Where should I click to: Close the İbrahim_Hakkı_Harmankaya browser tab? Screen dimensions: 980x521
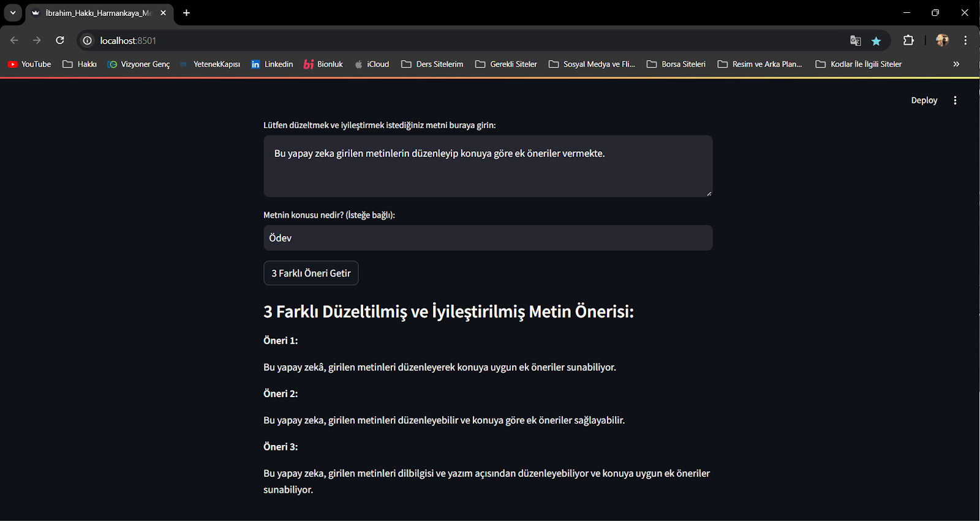coord(164,13)
